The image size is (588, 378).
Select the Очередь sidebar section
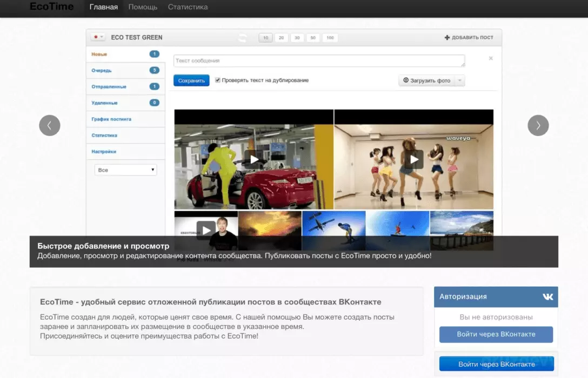(125, 70)
